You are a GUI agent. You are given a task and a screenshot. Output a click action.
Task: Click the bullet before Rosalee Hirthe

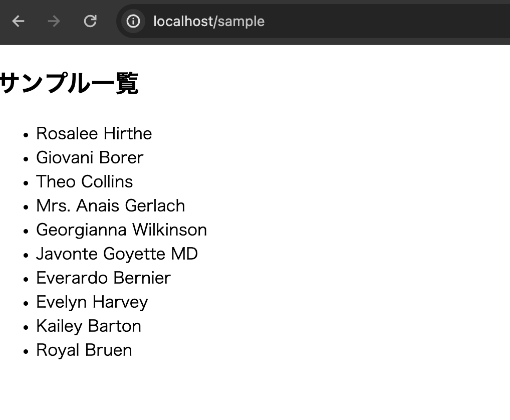(x=26, y=135)
